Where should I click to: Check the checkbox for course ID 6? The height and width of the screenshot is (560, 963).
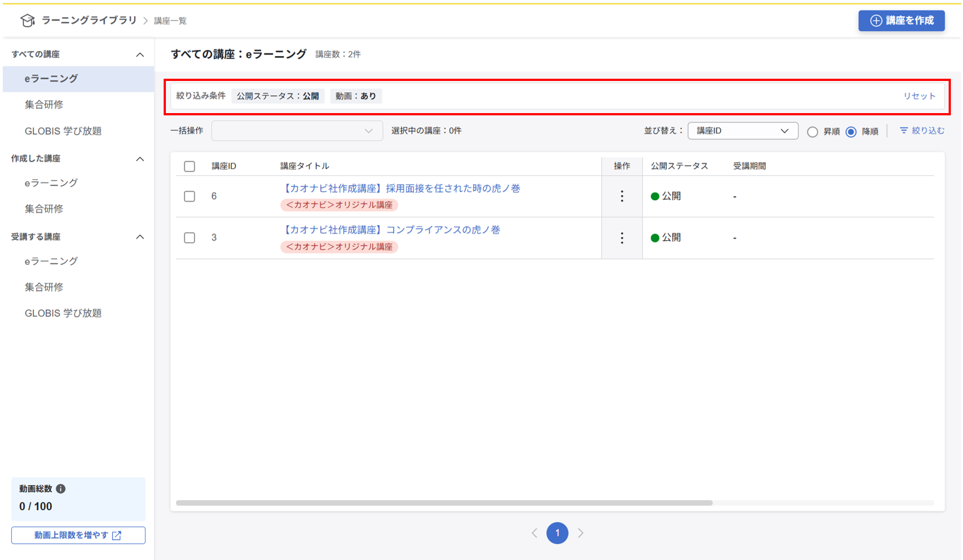[190, 196]
